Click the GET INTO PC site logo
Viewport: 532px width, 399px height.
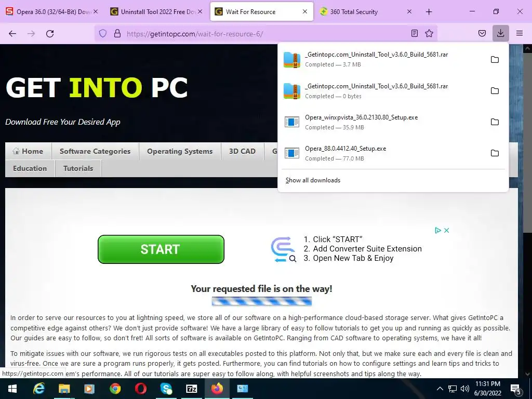97,87
